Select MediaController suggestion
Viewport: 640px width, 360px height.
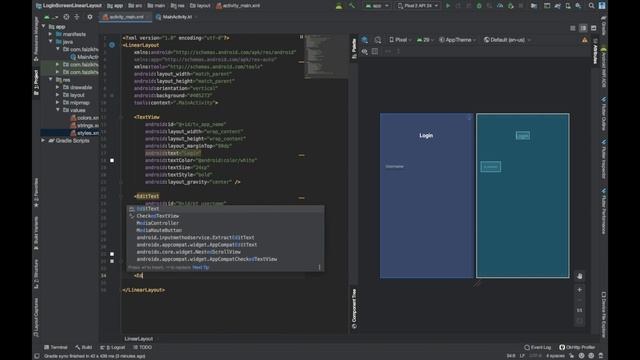[x=225, y=223]
